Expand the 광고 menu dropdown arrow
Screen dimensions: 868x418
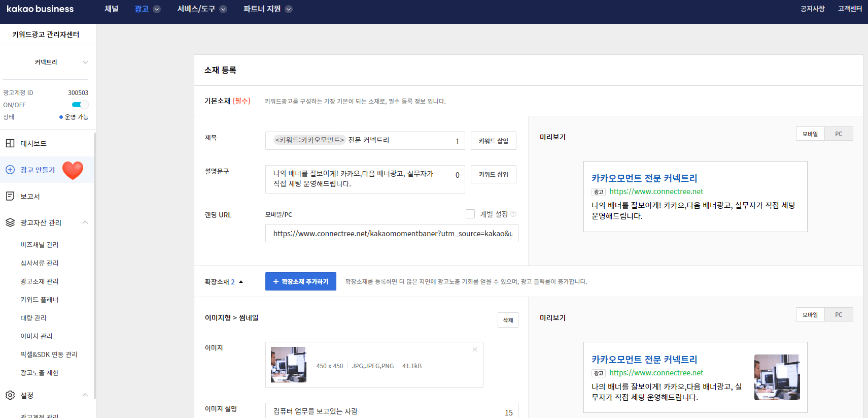(157, 9)
